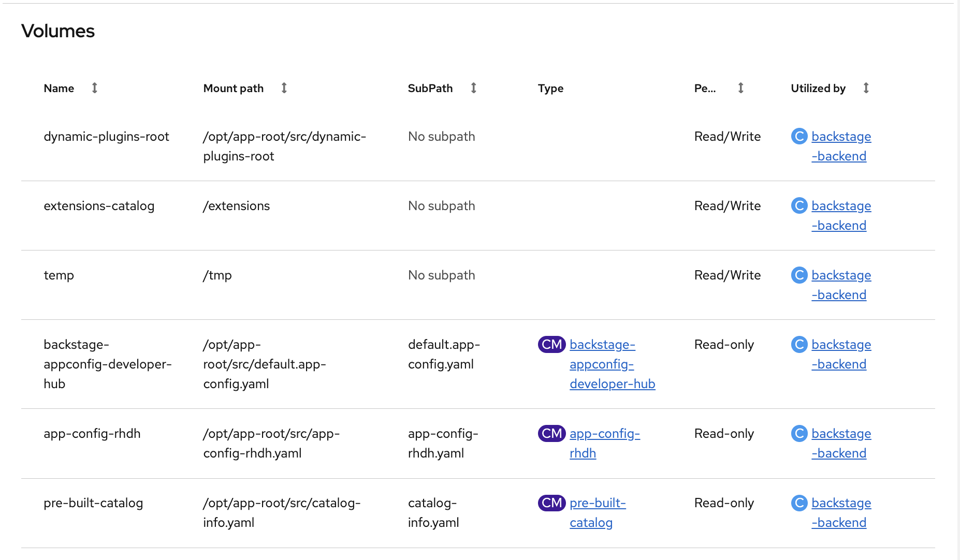The height and width of the screenshot is (560, 960).
Task: Click subpath app-config-rhdh.yaml cell
Action: (443, 444)
